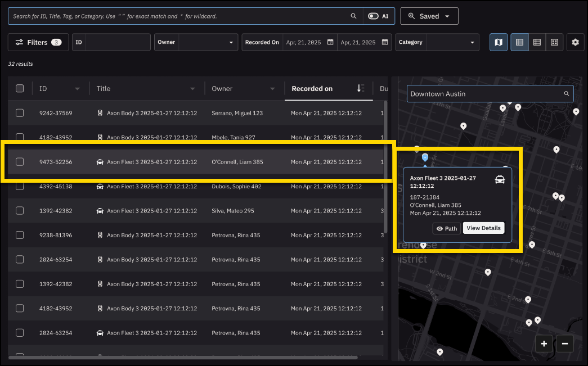Zoom in on the map
Image resolution: width=588 pixels, height=366 pixels.
click(x=544, y=344)
